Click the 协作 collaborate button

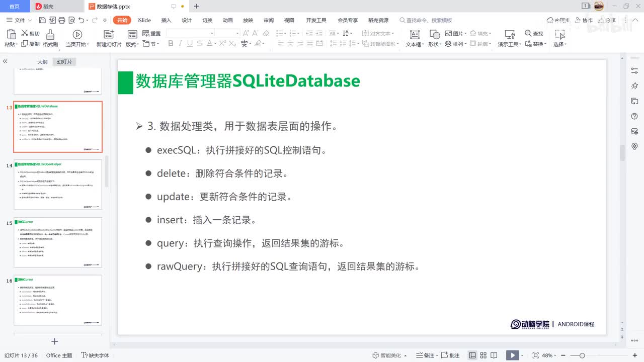click(584, 20)
